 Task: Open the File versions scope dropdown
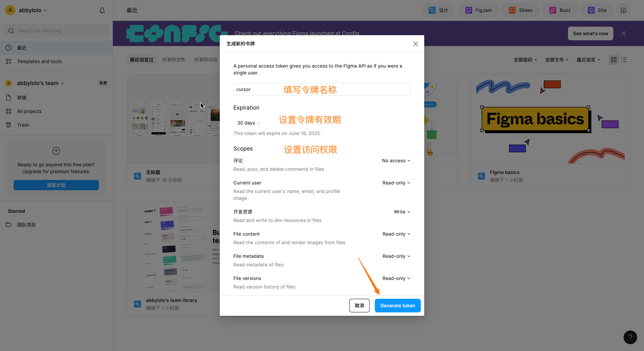click(x=397, y=278)
